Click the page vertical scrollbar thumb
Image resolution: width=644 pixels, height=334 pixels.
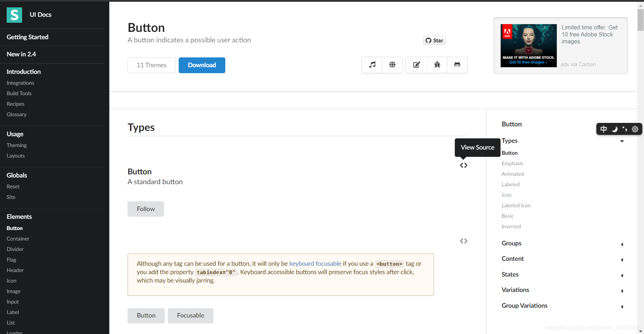tap(640, 20)
